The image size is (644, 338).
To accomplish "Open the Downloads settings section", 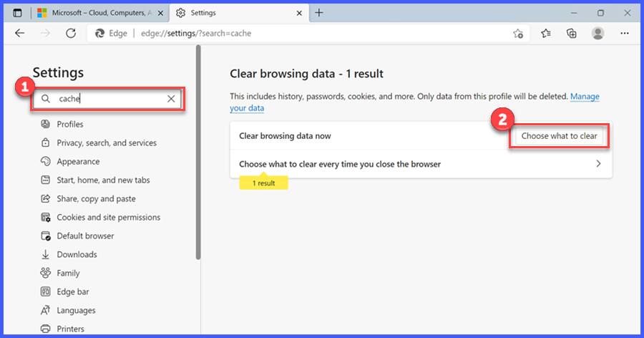I will click(x=77, y=254).
